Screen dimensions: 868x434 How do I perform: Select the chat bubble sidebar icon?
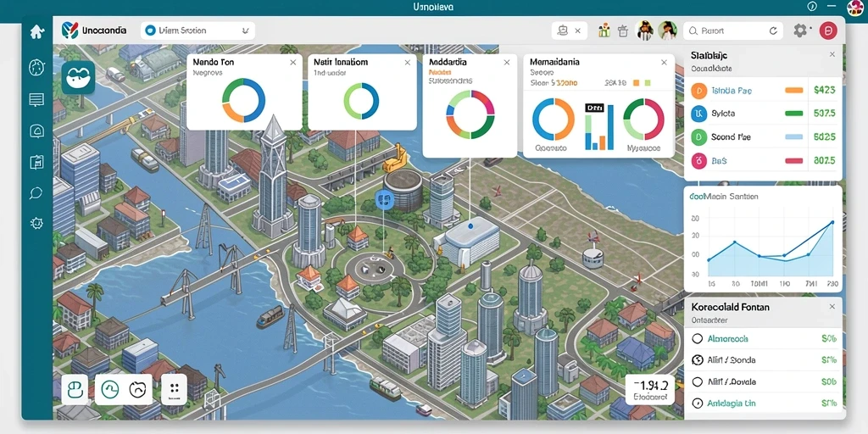pyautogui.click(x=36, y=193)
